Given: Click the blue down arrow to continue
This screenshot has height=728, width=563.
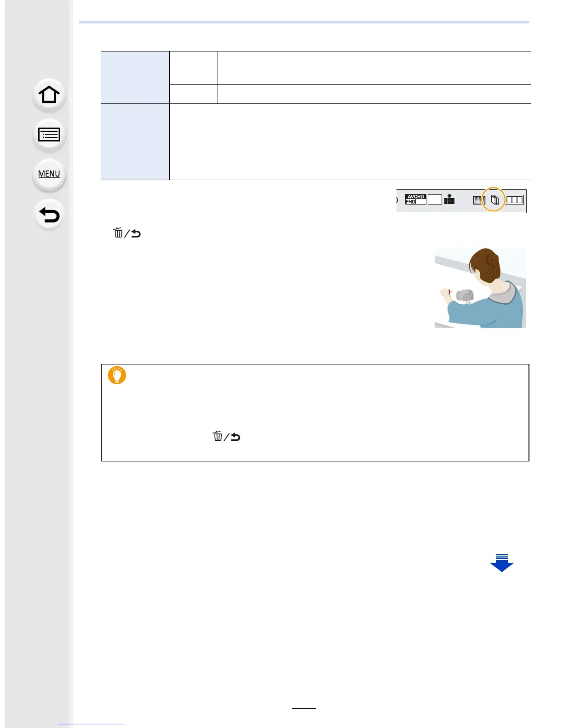Looking at the screenshot, I should [x=502, y=563].
